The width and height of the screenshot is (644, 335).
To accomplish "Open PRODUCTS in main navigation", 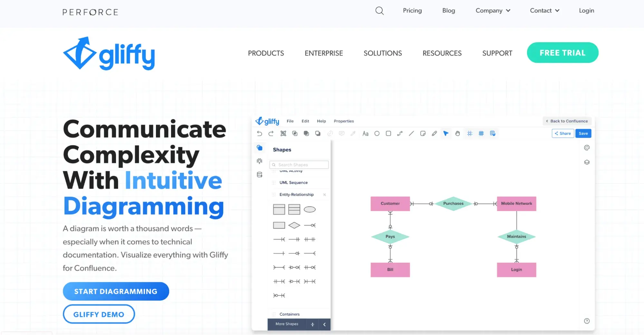I will pos(266,53).
